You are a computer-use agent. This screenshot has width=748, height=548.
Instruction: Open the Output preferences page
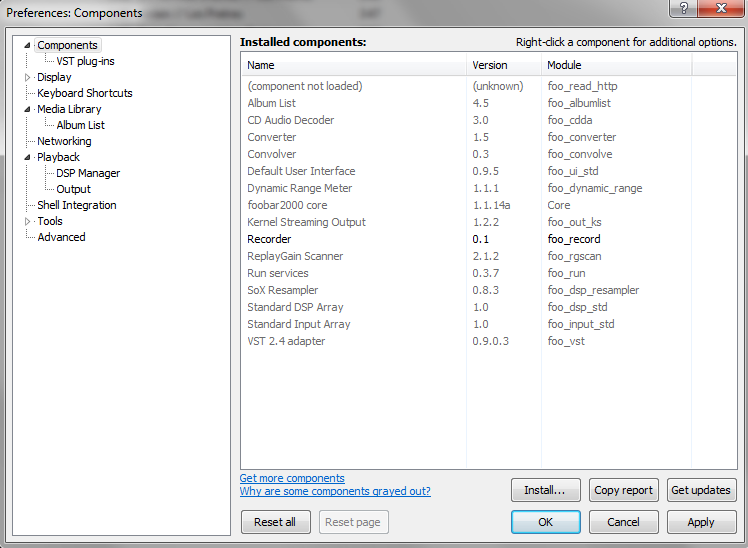[x=73, y=189]
